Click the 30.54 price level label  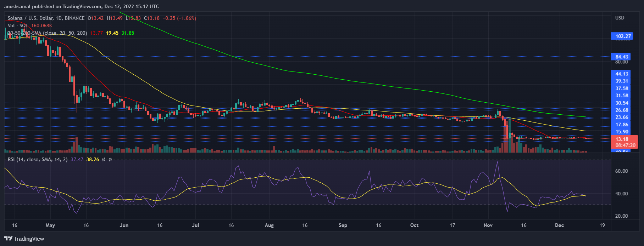(x=622, y=103)
